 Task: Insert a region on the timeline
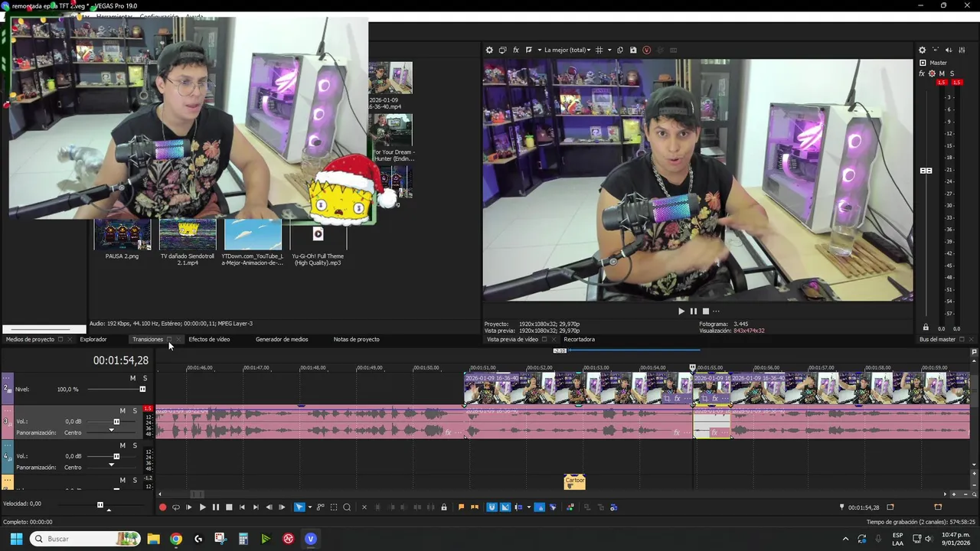(x=475, y=507)
